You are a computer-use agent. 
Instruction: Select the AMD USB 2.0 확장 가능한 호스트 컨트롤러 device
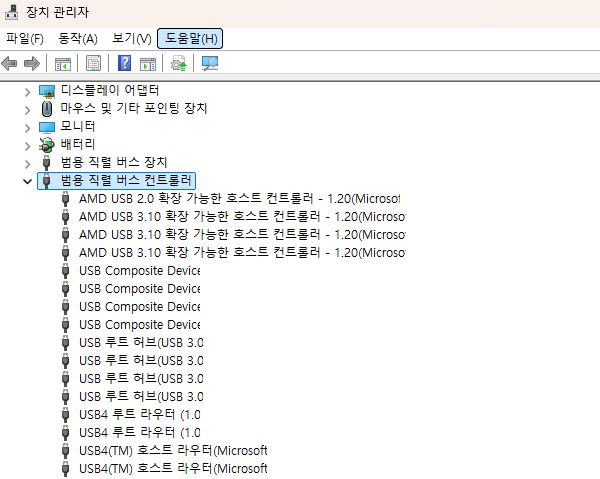[240, 199]
